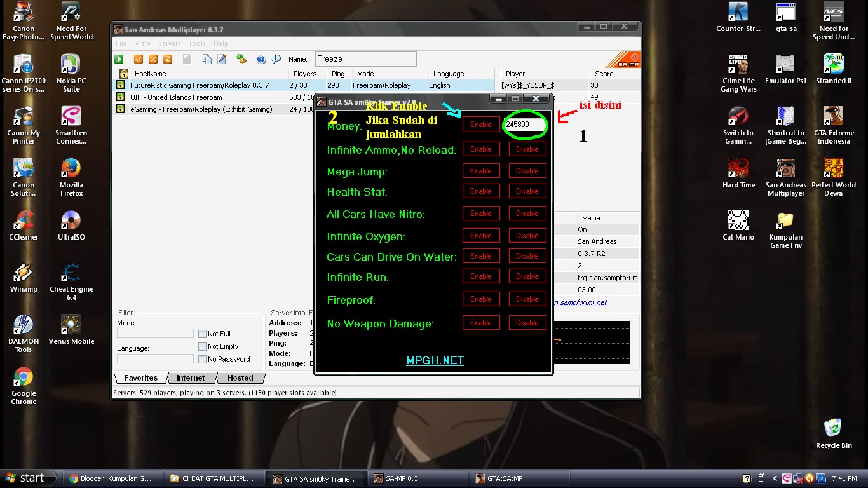Open Server Properties pencil icon
The image size is (868, 488).
pyautogui.click(x=222, y=59)
